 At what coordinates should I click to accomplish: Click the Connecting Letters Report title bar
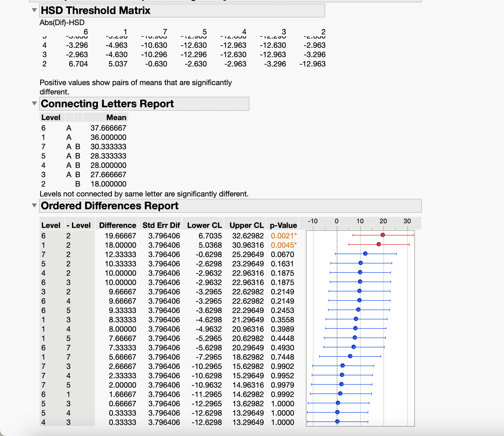tap(108, 104)
